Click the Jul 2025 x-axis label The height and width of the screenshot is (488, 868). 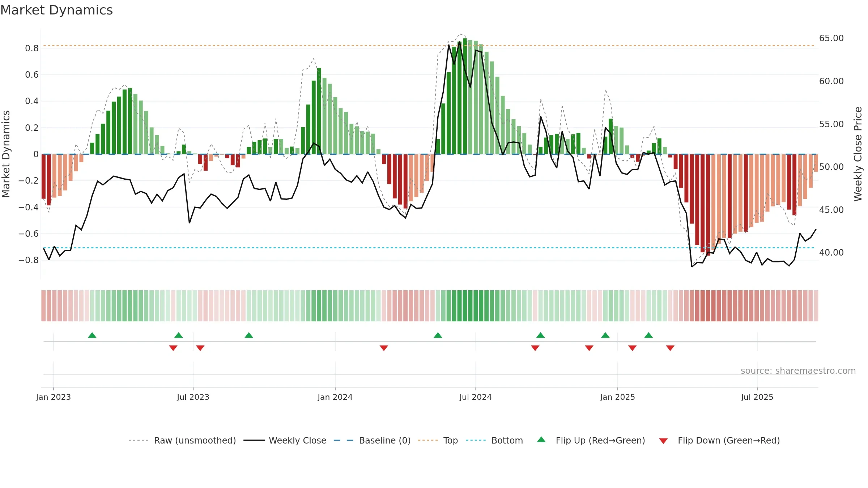(x=757, y=397)
